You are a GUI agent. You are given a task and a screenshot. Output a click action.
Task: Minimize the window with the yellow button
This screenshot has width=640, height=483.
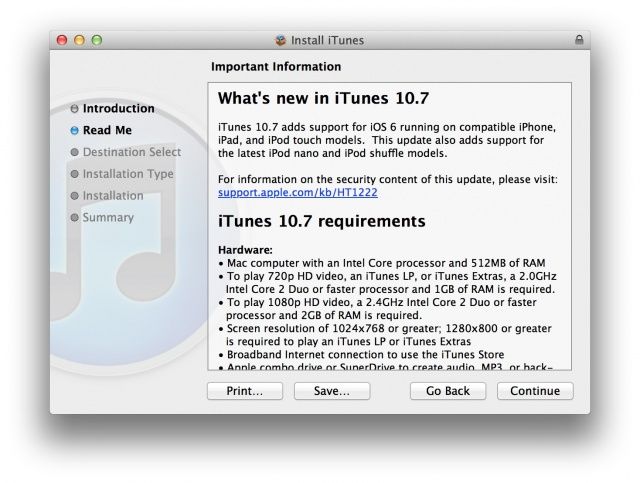(x=79, y=40)
